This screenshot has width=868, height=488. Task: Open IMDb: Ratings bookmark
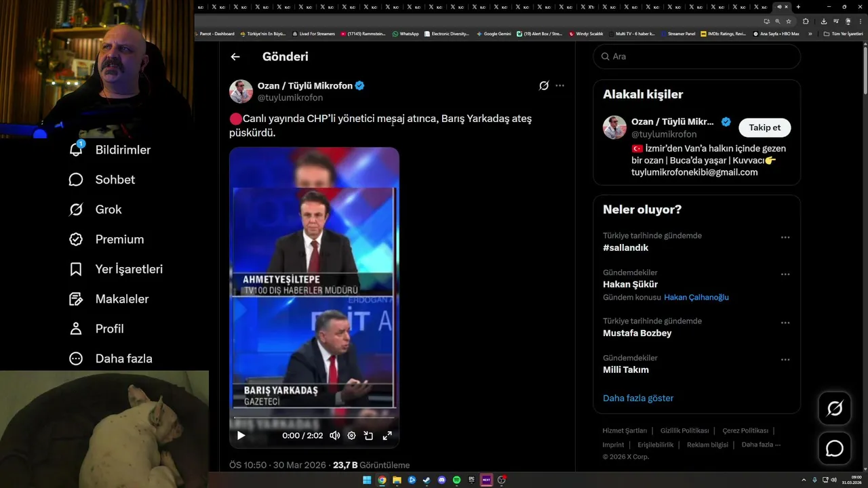tap(723, 33)
